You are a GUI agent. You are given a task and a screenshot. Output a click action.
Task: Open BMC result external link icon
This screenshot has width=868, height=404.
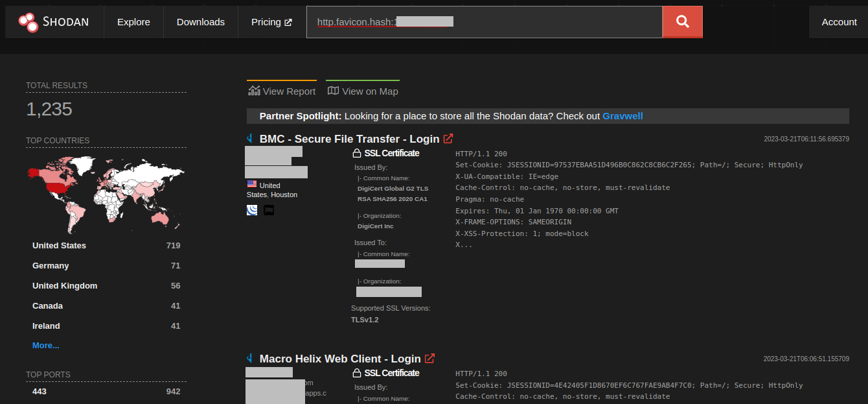[x=448, y=139]
